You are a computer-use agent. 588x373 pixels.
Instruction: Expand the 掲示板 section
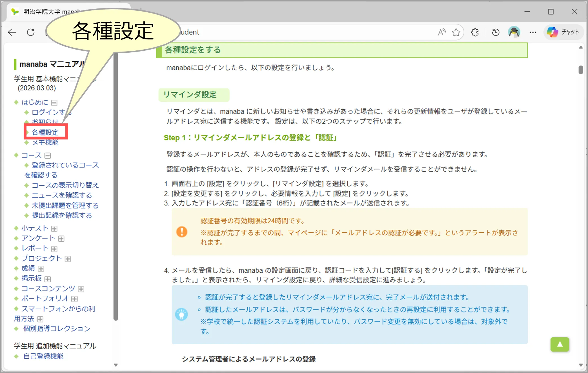coord(48,279)
